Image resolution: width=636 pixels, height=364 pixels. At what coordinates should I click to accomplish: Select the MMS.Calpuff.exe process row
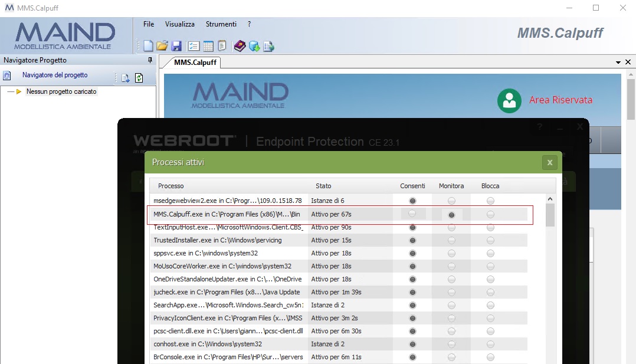(x=338, y=214)
